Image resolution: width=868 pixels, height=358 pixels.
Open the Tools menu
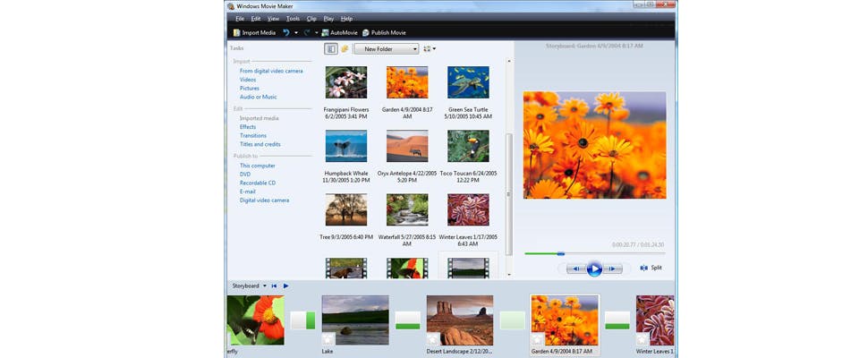coord(293,19)
